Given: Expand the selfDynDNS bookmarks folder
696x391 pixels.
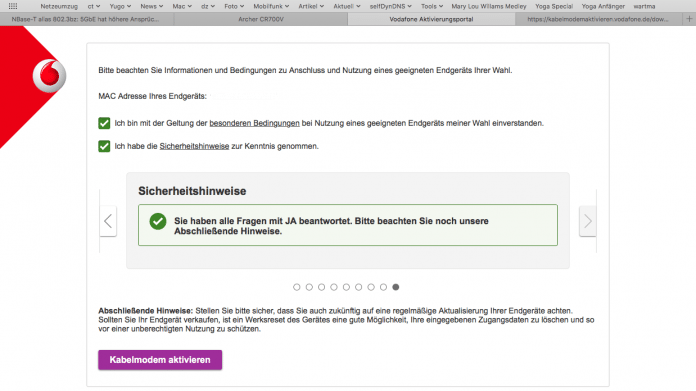Looking at the screenshot, I should click(x=391, y=6).
